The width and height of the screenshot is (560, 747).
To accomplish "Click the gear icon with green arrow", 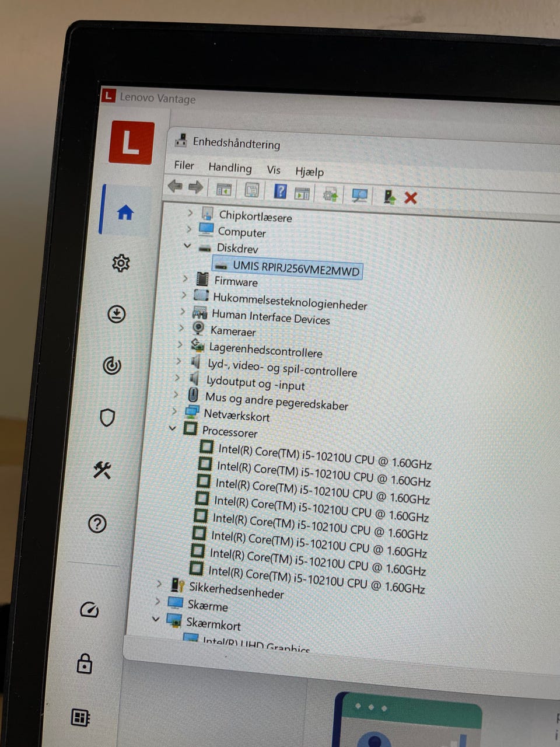I will (x=331, y=194).
